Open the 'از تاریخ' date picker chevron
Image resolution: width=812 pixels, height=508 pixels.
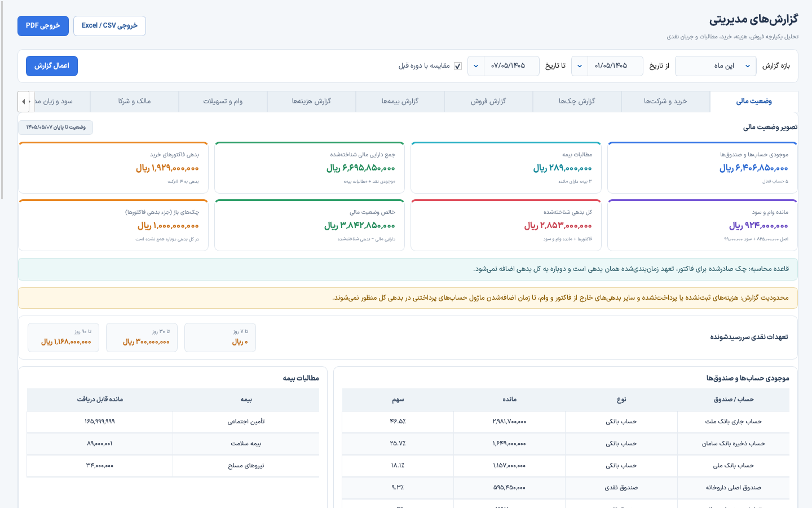(x=580, y=66)
